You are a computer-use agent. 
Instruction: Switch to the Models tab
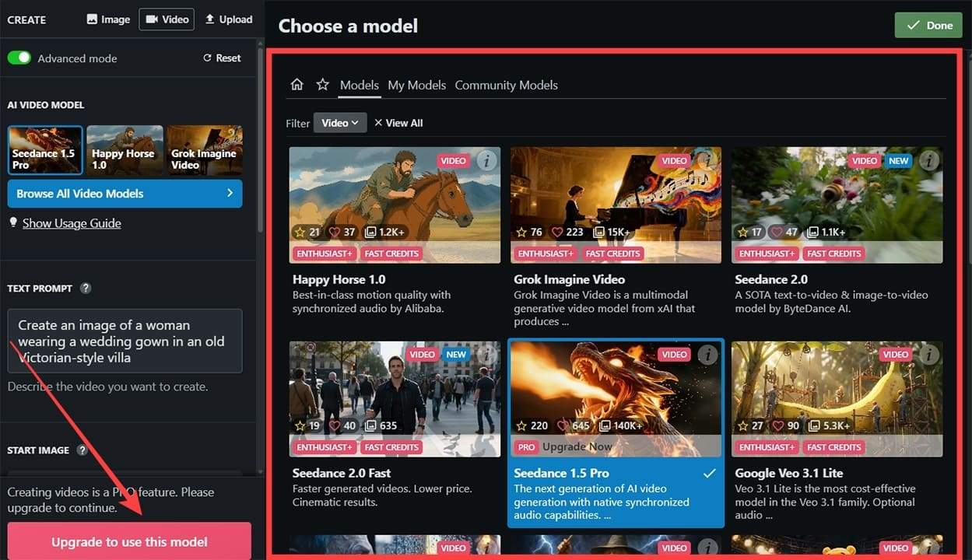pyautogui.click(x=360, y=85)
